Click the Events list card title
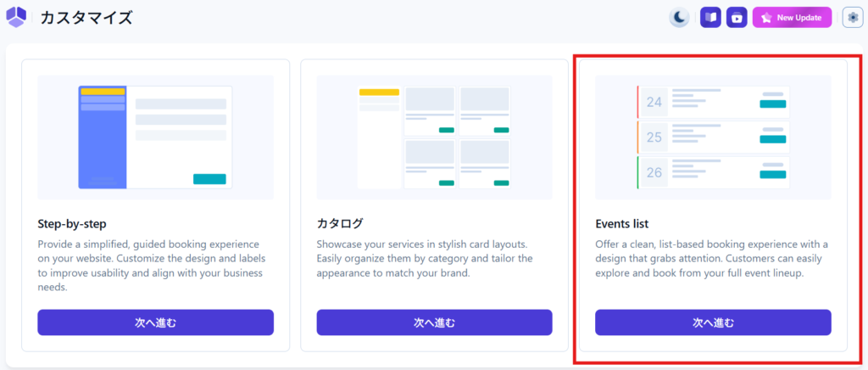 [622, 224]
